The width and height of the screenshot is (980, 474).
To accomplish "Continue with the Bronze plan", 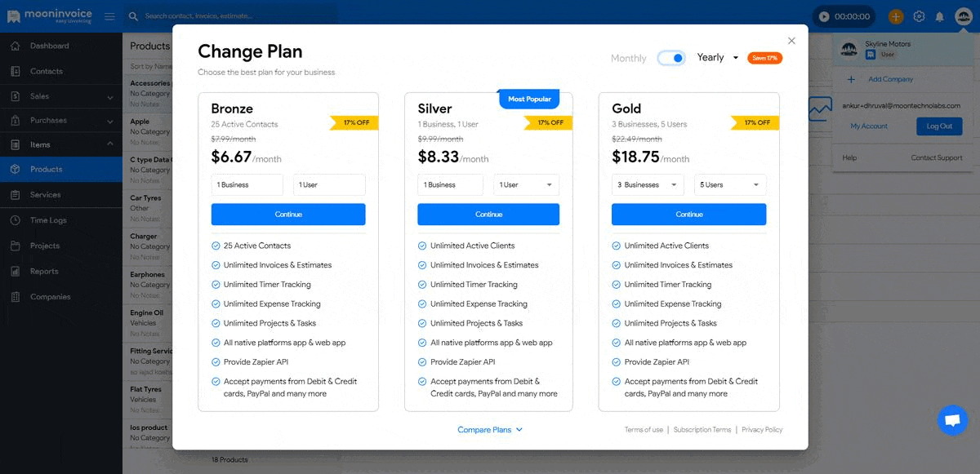I will pos(288,215).
